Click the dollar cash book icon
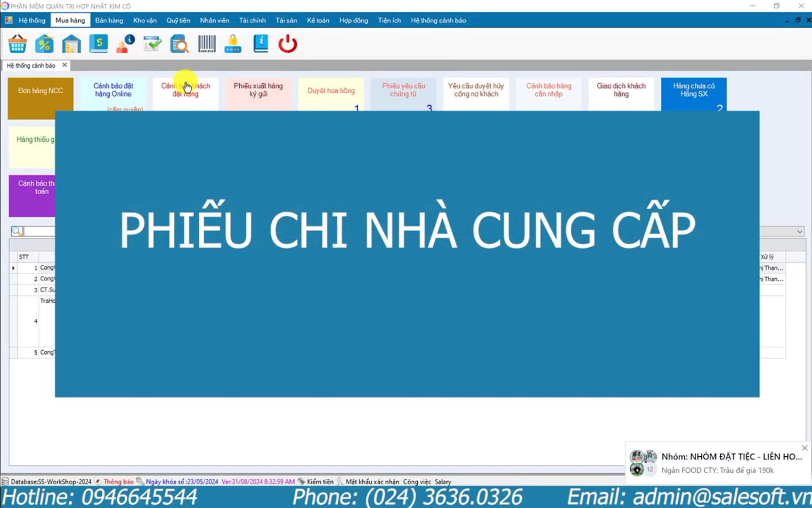 98,44
